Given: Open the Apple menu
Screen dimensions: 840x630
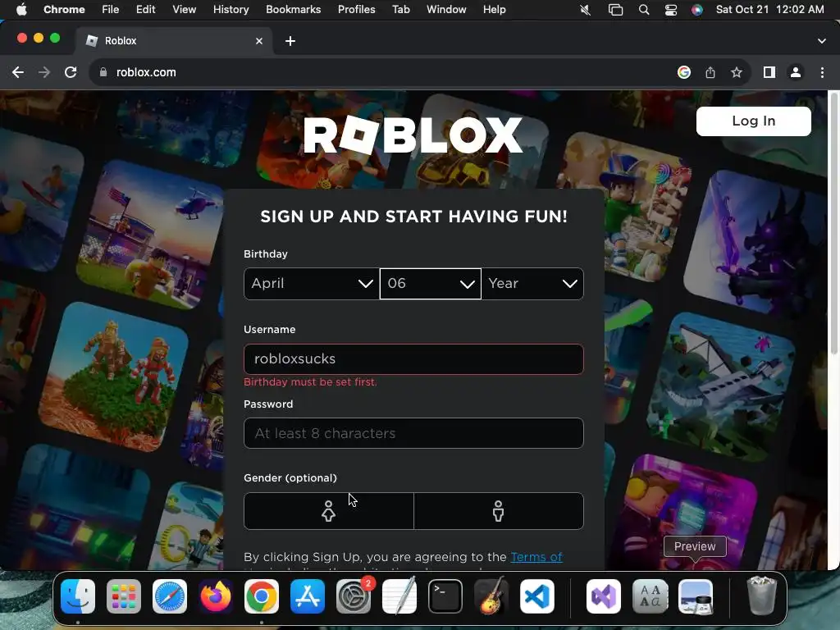Looking at the screenshot, I should click(x=21, y=10).
